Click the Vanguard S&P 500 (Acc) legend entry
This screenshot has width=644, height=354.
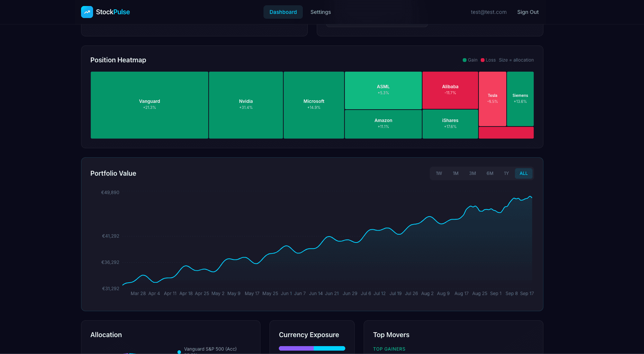point(210,349)
